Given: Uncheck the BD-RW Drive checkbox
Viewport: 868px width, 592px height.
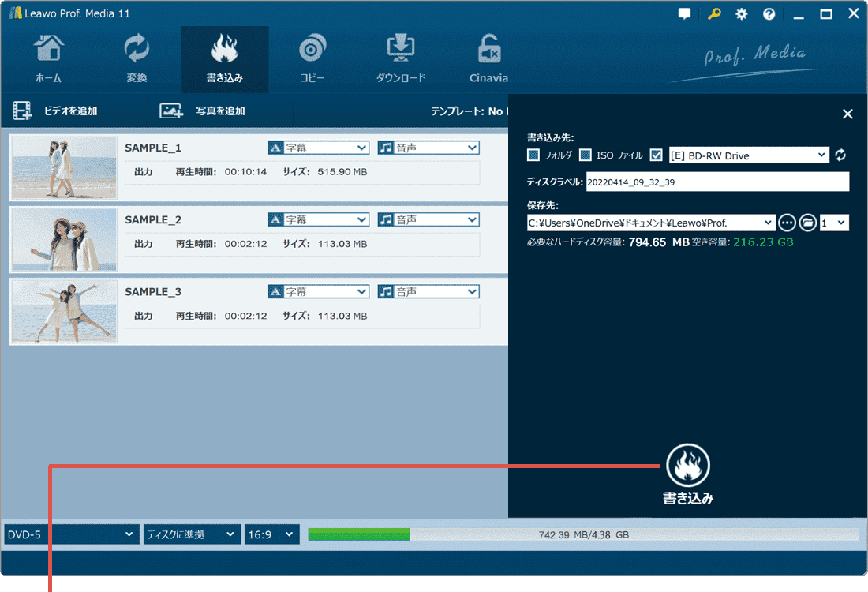Looking at the screenshot, I should (657, 155).
